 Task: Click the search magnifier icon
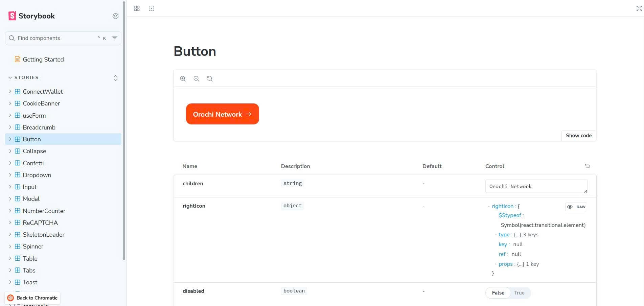tap(12, 38)
